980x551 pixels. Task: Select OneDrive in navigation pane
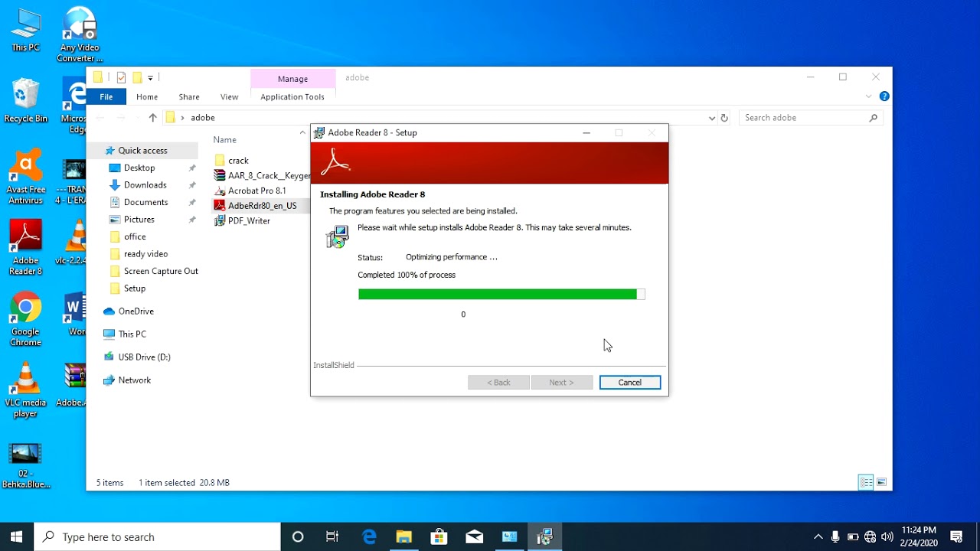136,311
